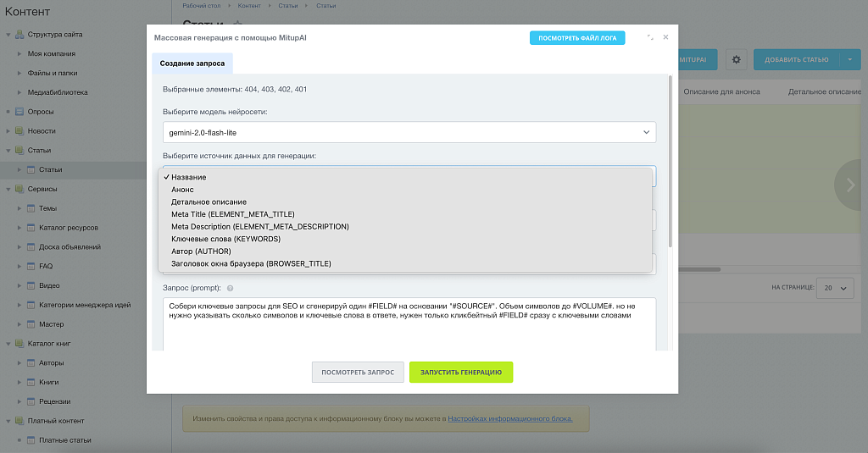The width and height of the screenshot is (868, 453).
Task: Click the Структура сайта sidebar icon
Action: click(19, 35)
